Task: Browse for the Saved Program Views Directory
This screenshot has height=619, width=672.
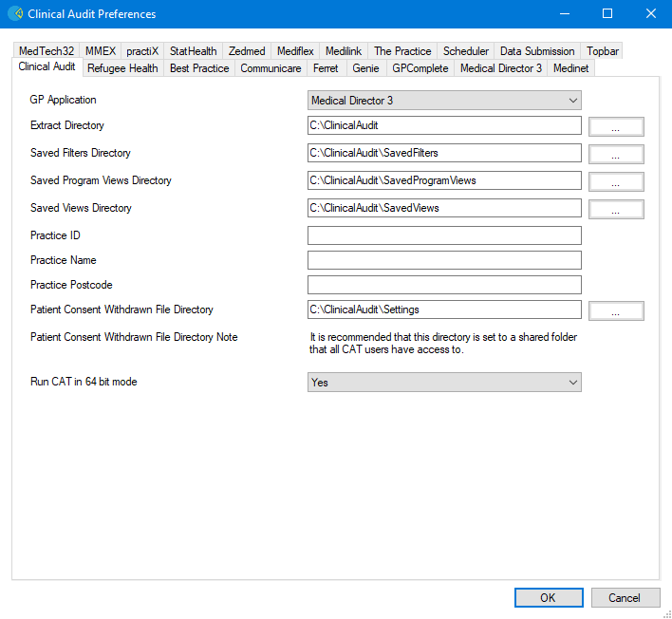Action: tap(616, 181)
